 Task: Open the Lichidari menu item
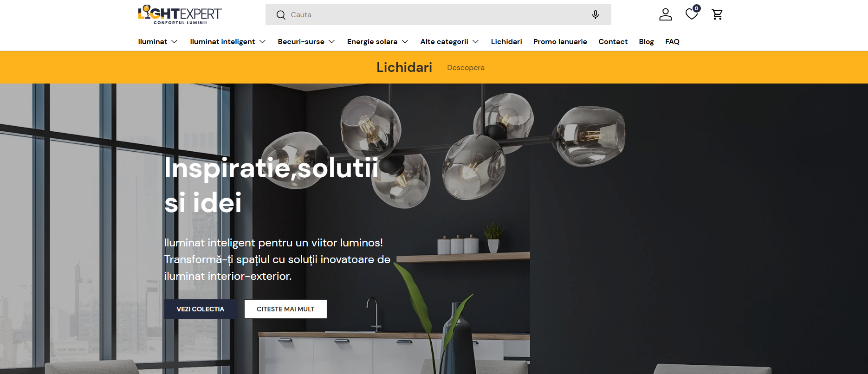click(506, 42)
